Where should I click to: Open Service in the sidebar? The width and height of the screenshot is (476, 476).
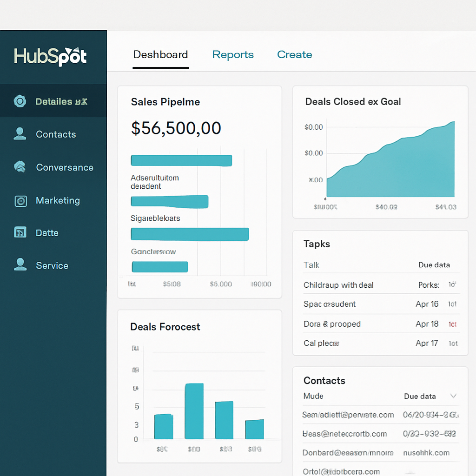pos(53,265)
